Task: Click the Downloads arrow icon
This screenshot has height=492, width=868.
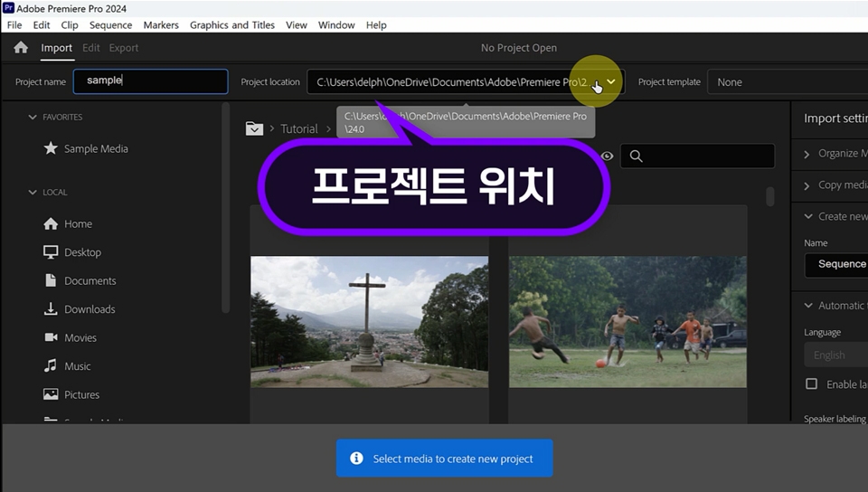Action: point(51,308)
